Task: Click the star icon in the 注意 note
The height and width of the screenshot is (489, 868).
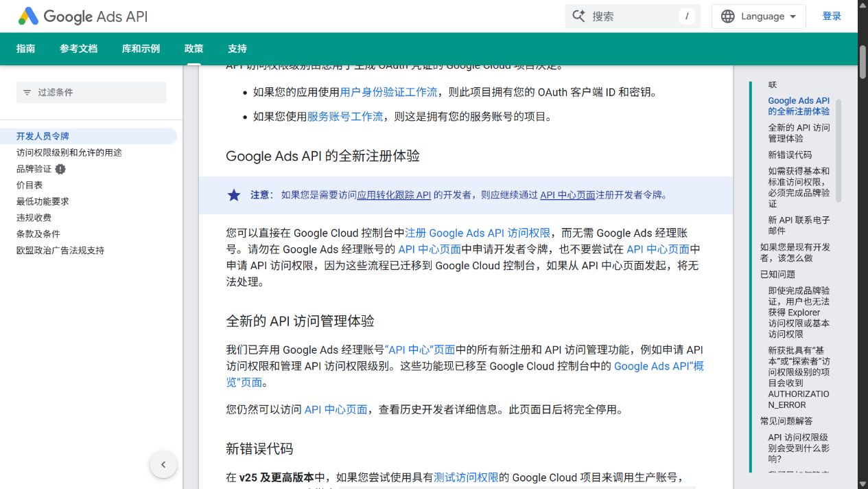Action: (x=234, y=195)
